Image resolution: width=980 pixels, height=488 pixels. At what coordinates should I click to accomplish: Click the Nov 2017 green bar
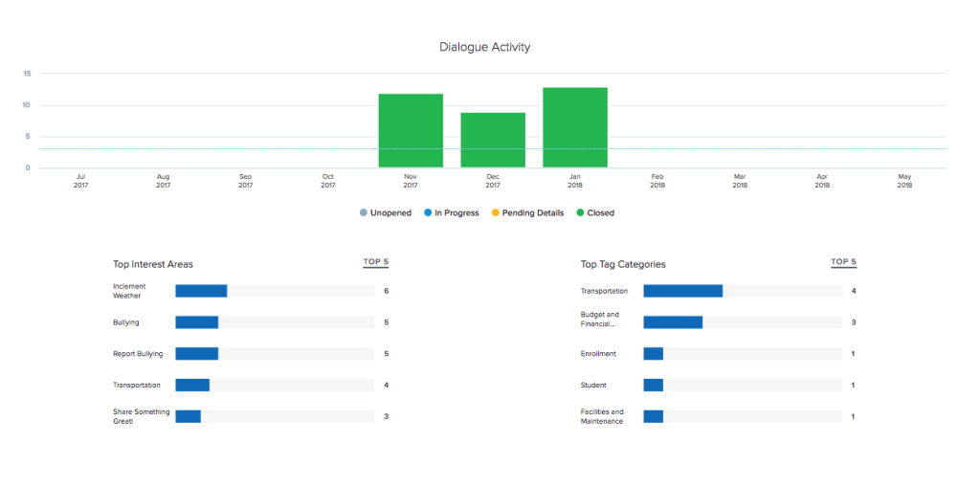pos(411,131)
